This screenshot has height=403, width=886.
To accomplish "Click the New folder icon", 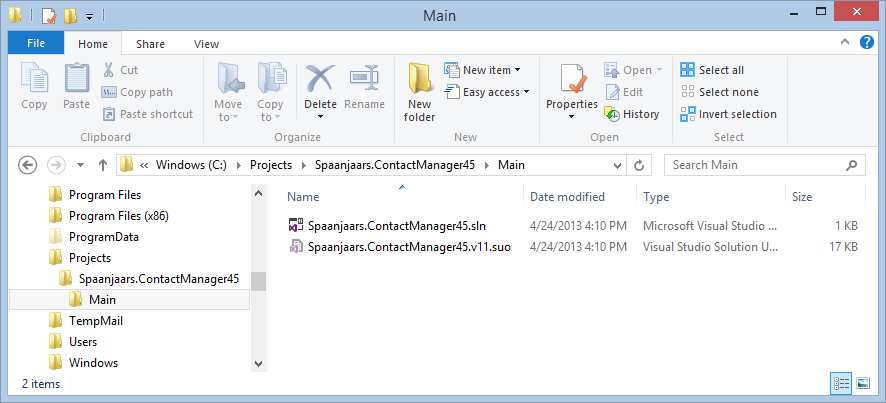I will [419, 80].
